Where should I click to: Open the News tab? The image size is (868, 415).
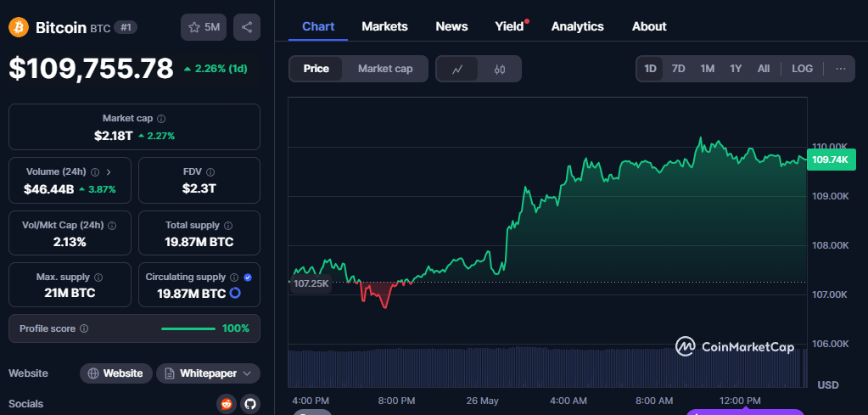[x=451, y=26]
